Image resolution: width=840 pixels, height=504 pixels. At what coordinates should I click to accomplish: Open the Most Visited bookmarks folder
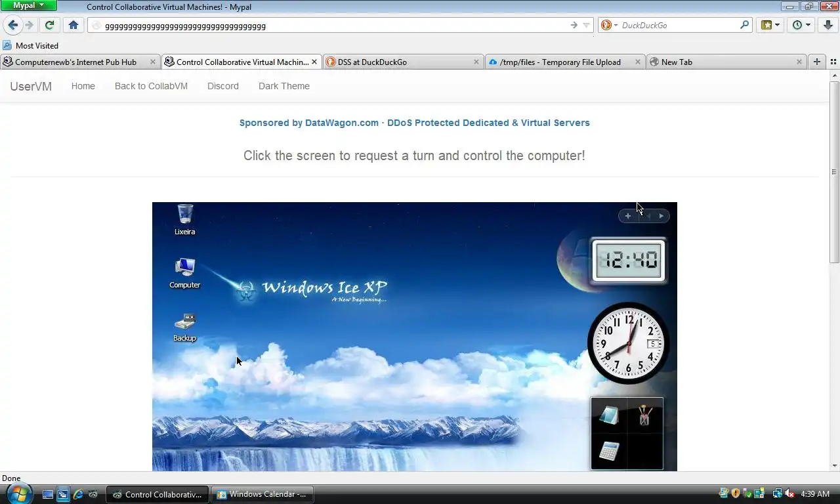(30, 45)
